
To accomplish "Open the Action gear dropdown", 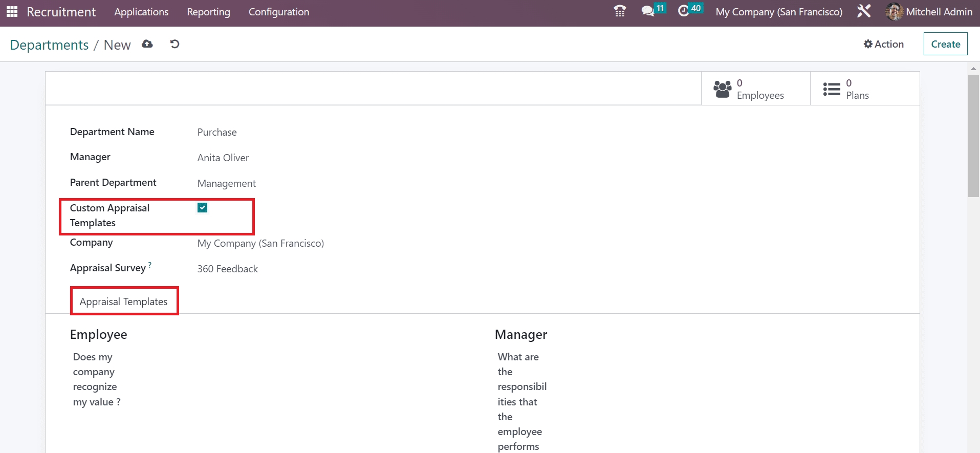I will (884, 44).
